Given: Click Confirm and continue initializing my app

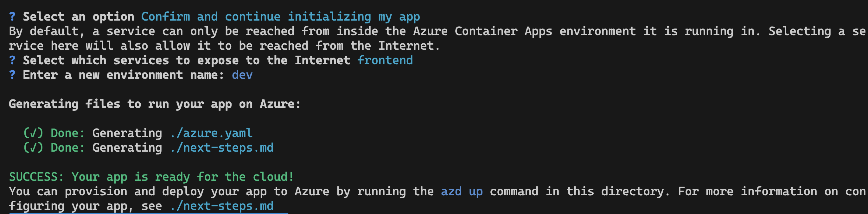Looking at the screenshot, I should (281, 17).
